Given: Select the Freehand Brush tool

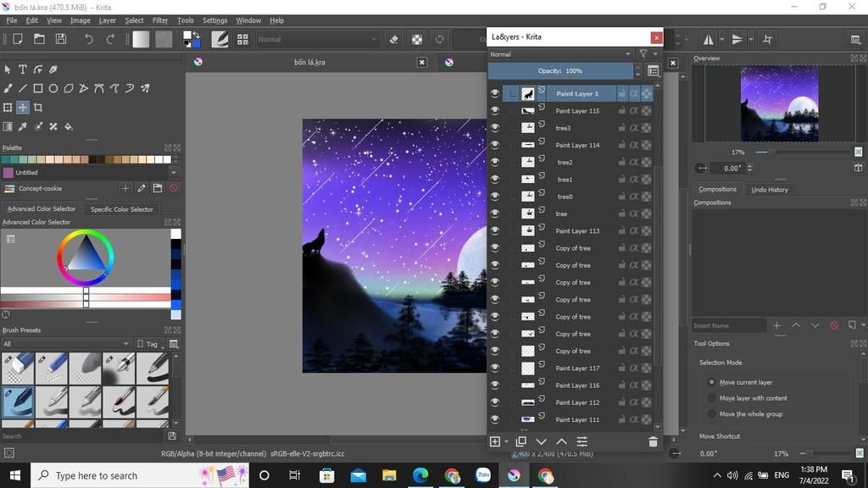Looking at the screenshot, I should (8, 88).
